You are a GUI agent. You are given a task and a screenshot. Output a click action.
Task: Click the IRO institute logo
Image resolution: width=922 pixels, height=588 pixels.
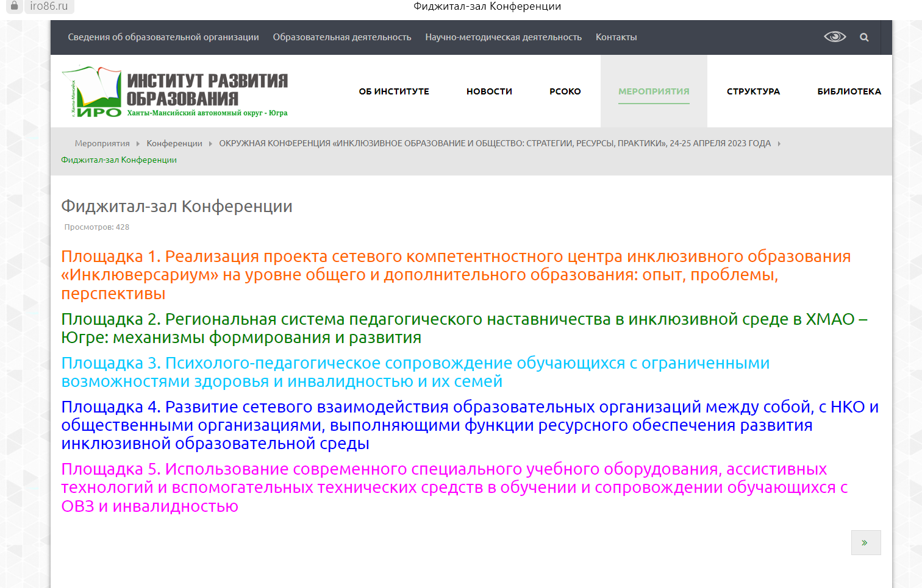(175, 91)
